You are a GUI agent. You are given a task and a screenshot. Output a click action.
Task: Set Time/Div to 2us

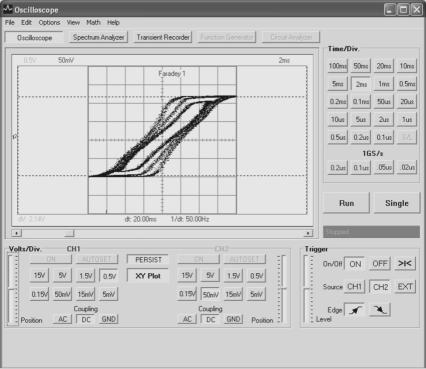[x=384, y=119]
